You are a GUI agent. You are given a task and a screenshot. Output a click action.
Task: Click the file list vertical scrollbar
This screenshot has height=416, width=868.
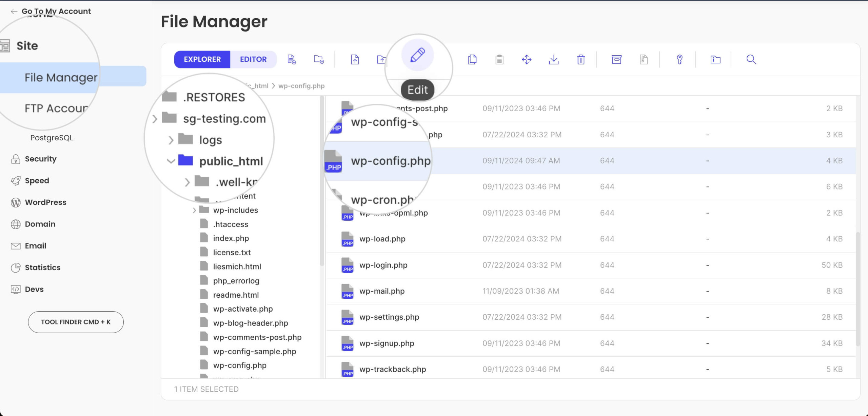click(858, 289)
